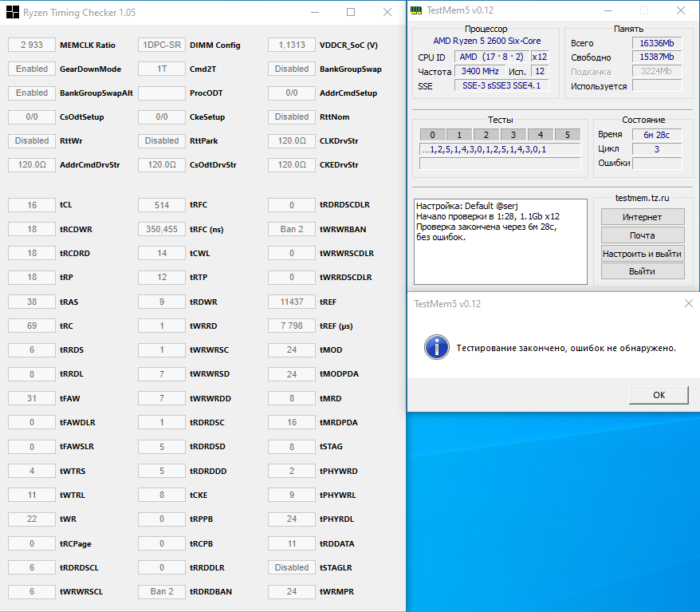This screenshot has width=700, height=612.
Task: Click the tWRWRBAN Ban 2 field
Action: pyautogui.click(x=292, y=229)
